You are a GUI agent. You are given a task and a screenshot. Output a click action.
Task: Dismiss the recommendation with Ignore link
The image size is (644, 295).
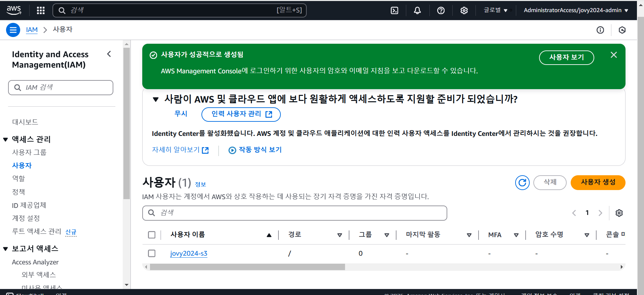[181, 114]
